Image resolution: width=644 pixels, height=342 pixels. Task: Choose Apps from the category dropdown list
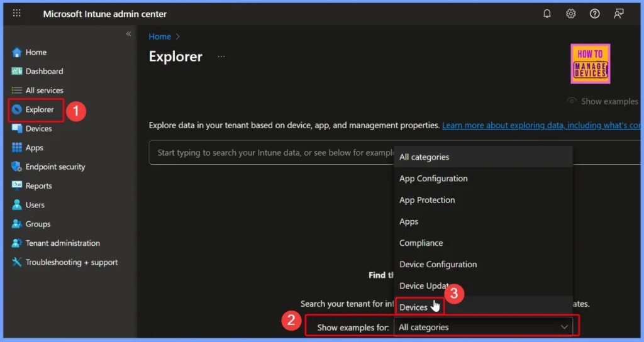click(484, 221)
